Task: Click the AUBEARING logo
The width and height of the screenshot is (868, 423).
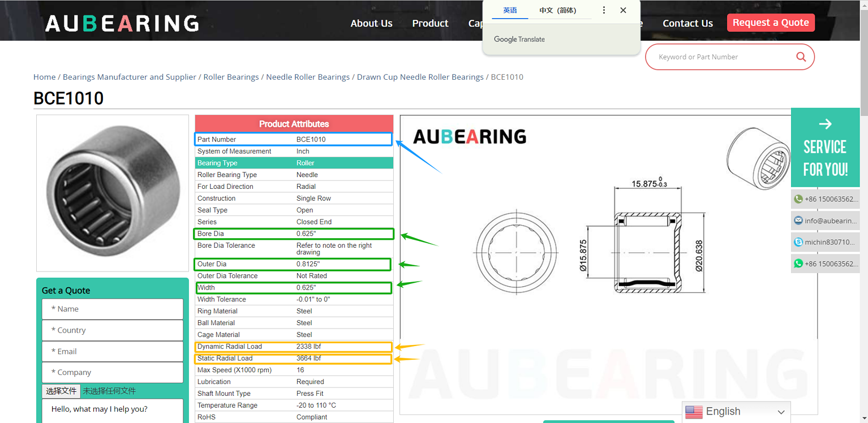Action: point(121,23)
